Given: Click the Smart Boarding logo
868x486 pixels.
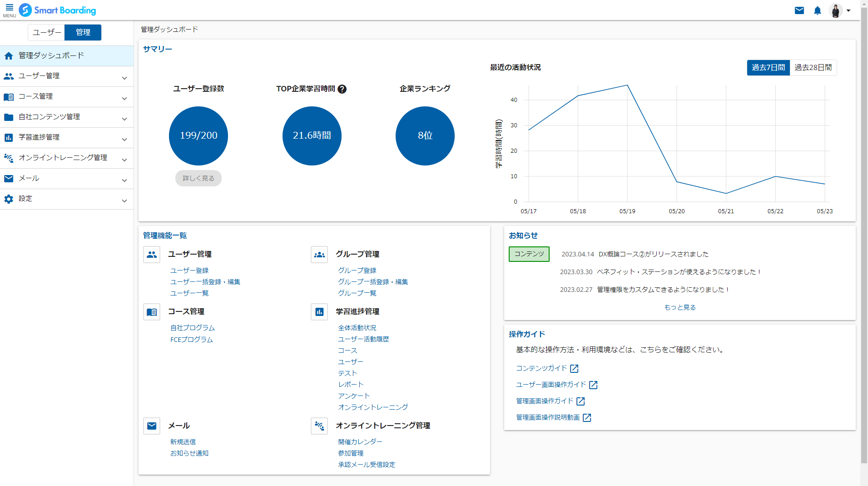Looking at the screenshot, I should tap(58, 10).
